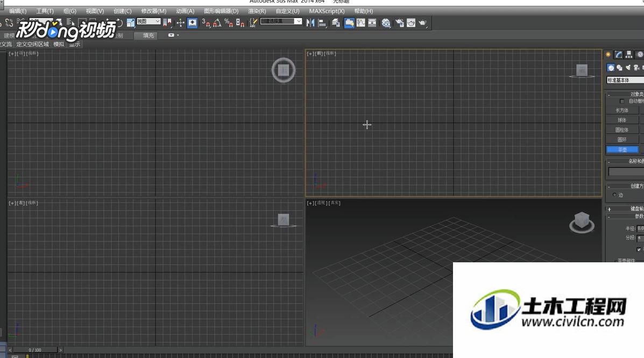Toggle the Percent Snap icon
The width and height of the screenshot is (644, 358).
[x=229, y=23]
